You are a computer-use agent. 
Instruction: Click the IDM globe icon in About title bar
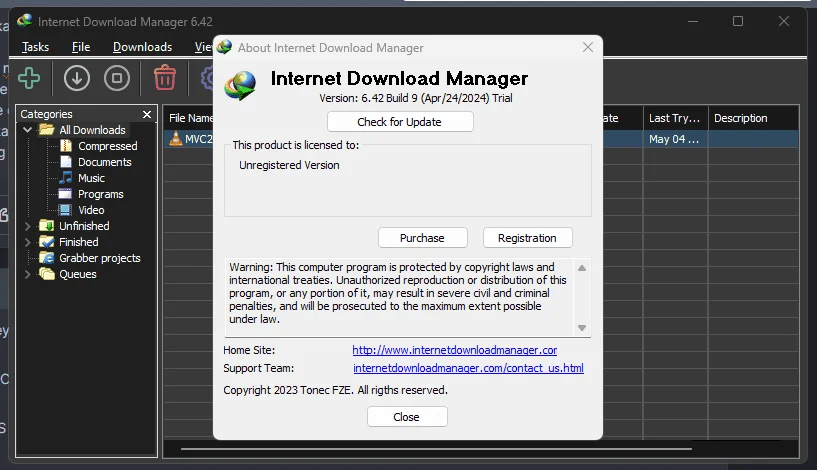pyautogui.click(x=224, y=47)
